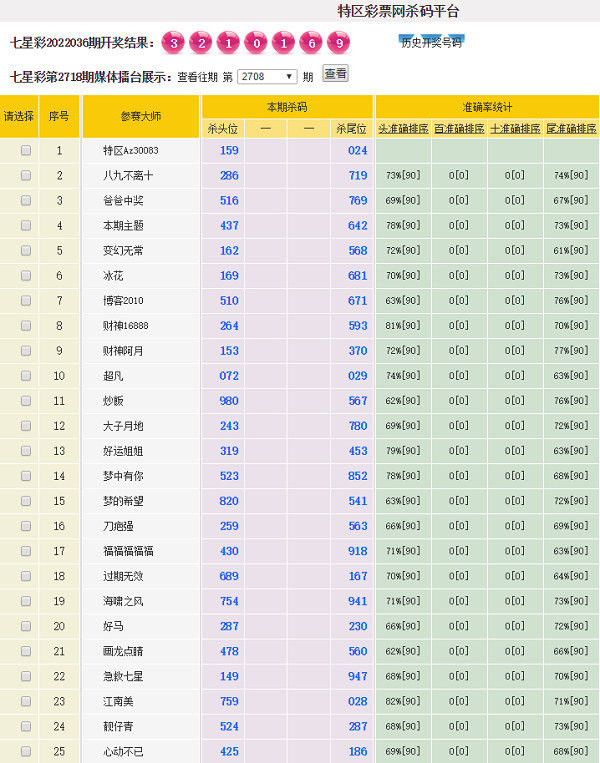The width and height of the screenshot is (600, 763).
Task: Select the checkbox beside 冰花
Action: 26,275
